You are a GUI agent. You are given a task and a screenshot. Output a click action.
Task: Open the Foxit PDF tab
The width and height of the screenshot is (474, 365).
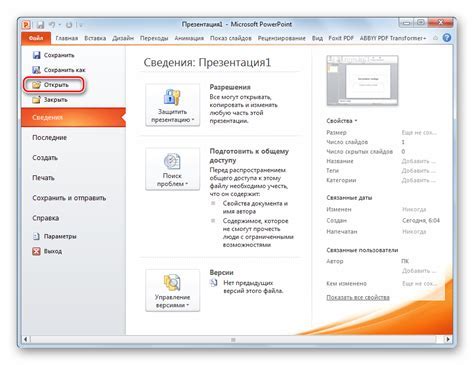click(341, 38)
